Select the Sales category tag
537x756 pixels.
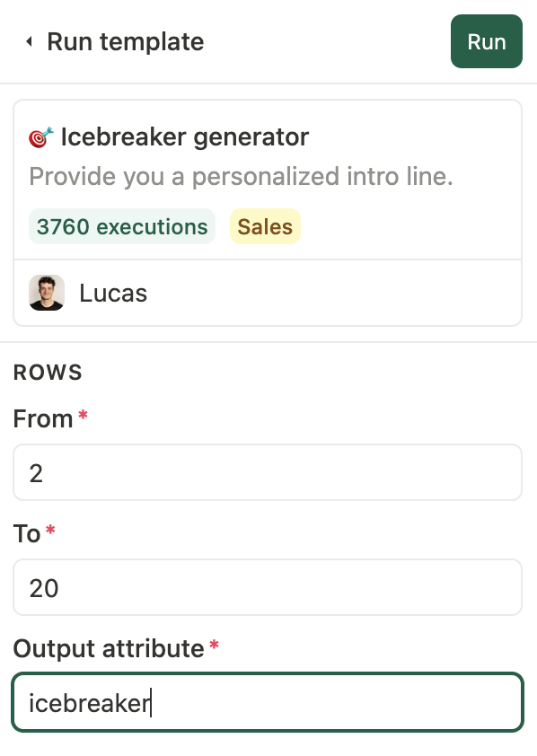pyautogui.click(x=265, y=226)
